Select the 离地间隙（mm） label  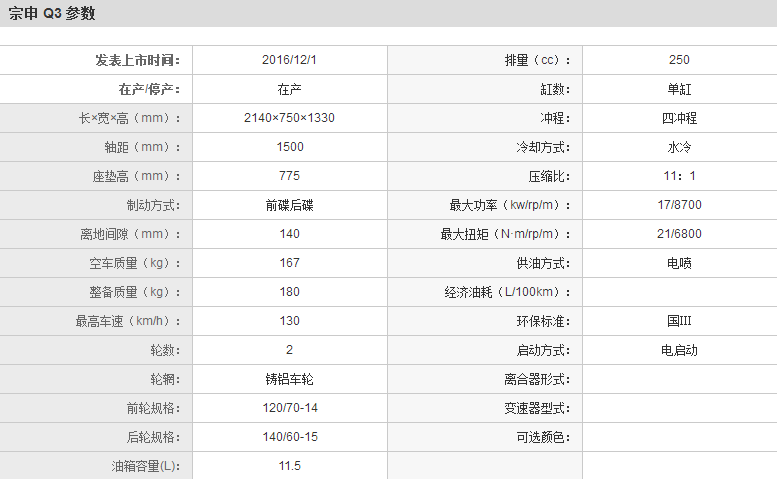(x=130, y=234)
